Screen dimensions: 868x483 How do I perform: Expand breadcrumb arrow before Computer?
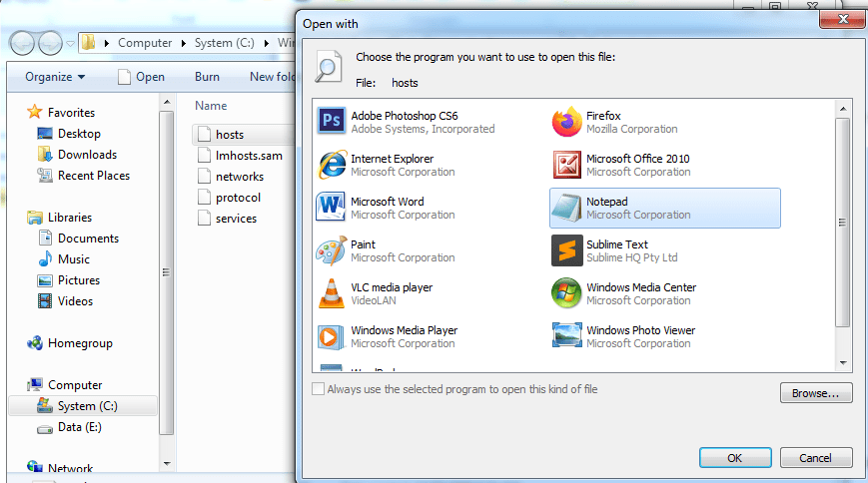coord(106,43)
